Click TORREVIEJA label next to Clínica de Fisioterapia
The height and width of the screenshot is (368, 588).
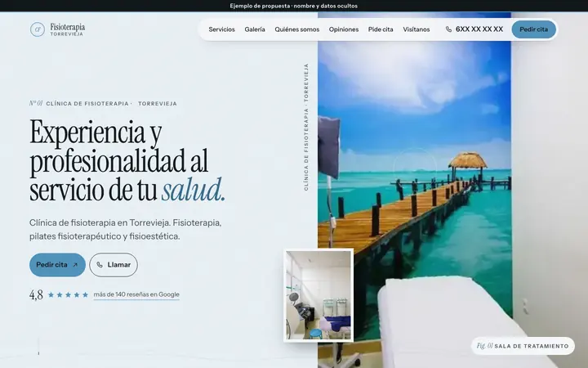158,104
